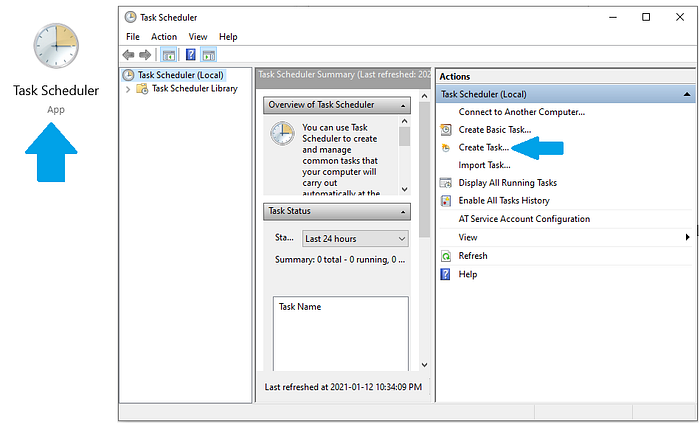This screenshot has width=700, height=424.
Task: Click Connect to Another Computer...
Action: pyautogui.click(x=521, y=112)
